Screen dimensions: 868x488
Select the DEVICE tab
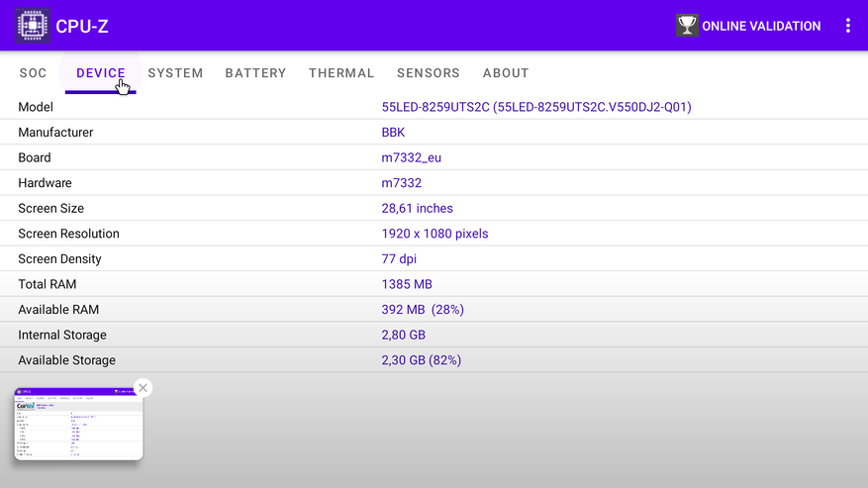click(101, 73)
